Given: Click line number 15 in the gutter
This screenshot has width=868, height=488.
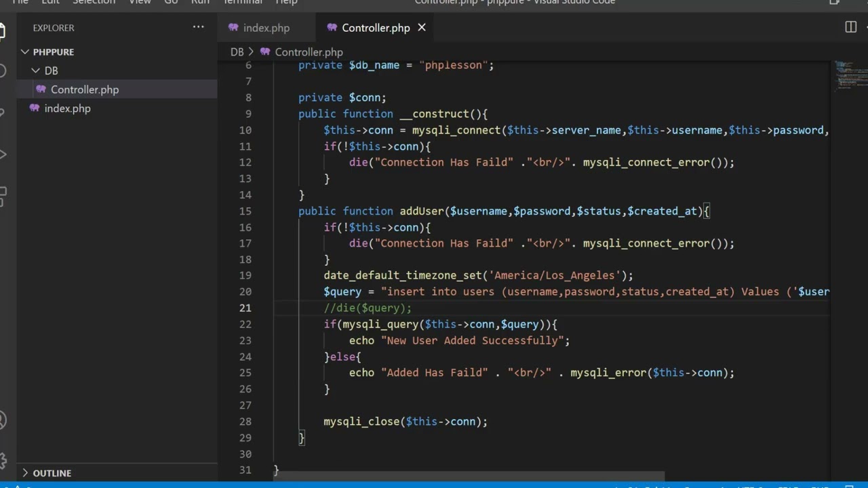Looking at the screenshot, I should click(245, 211).
